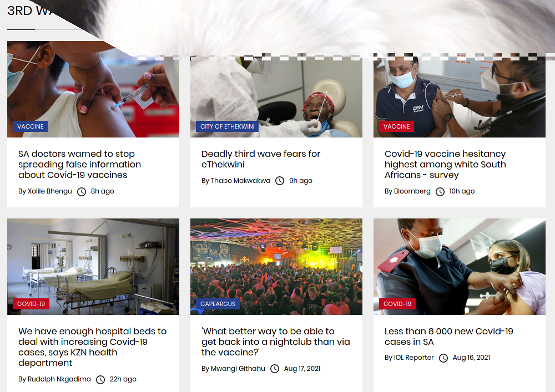
Task: Click the clock icon beside Aug 17, 2021
Action: click(x=275, y=369)
